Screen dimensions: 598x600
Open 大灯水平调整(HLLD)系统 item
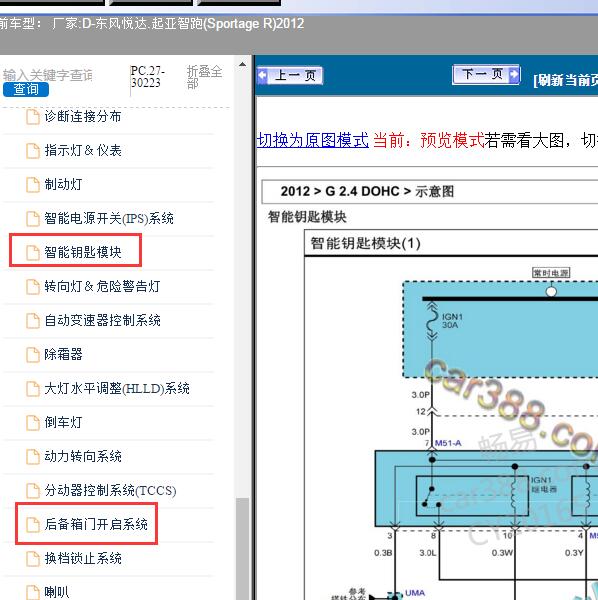(x=117, y=388)
